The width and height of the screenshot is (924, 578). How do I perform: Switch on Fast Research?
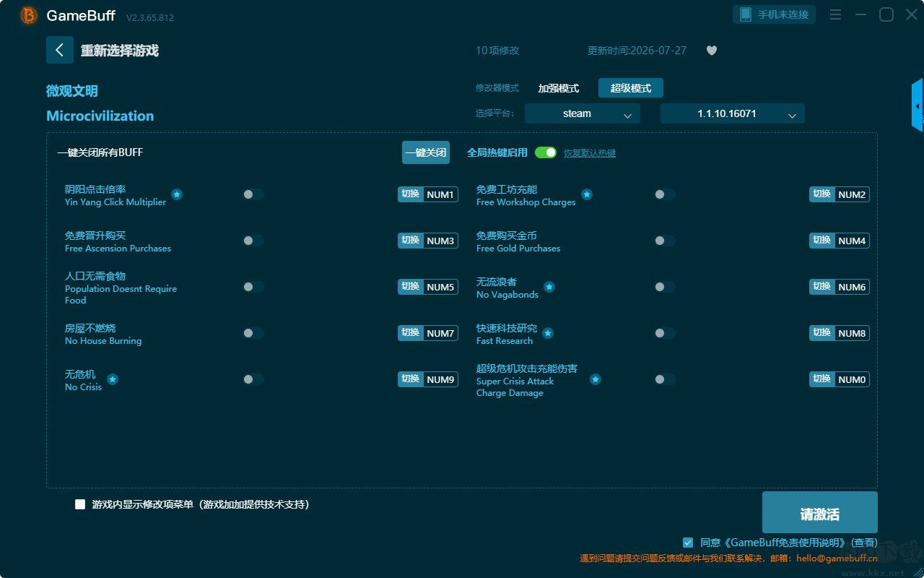[x=665, y=333]
